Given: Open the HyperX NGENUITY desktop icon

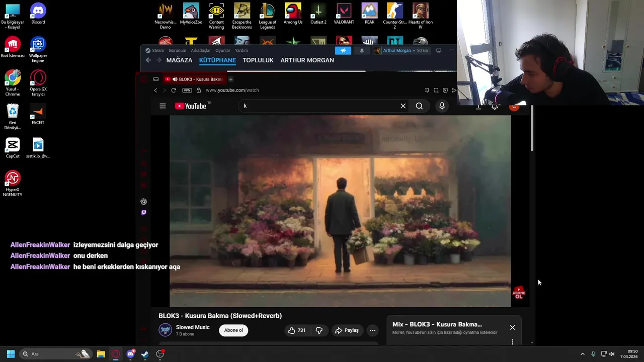Looking at the screenshot, I should 13,184.
